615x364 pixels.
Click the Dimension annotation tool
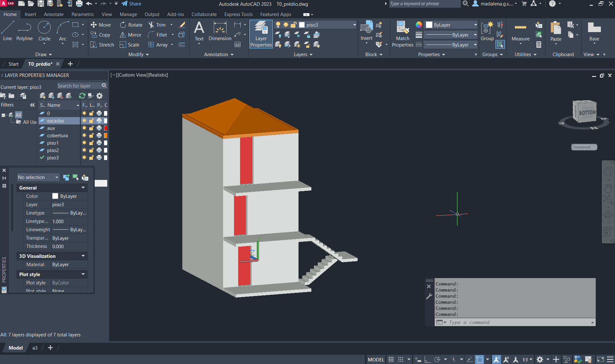(220, 31)
